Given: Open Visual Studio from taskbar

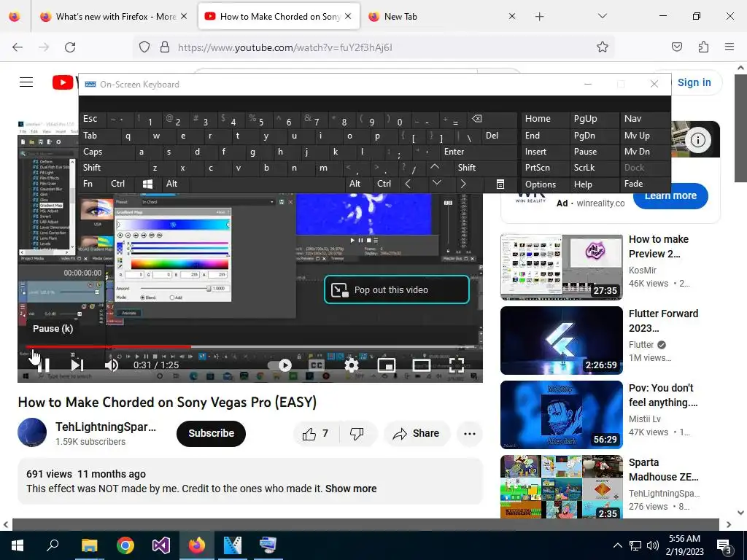Looking at the screenshot, I should click(x=160, y=545).
